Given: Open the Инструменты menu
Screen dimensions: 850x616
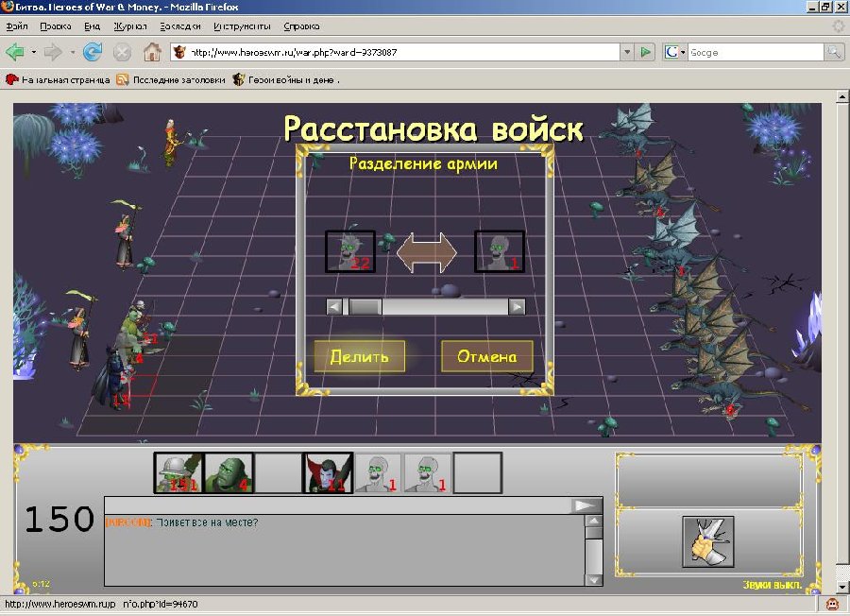Looking at the screenshot, I should tap(242, 26).
